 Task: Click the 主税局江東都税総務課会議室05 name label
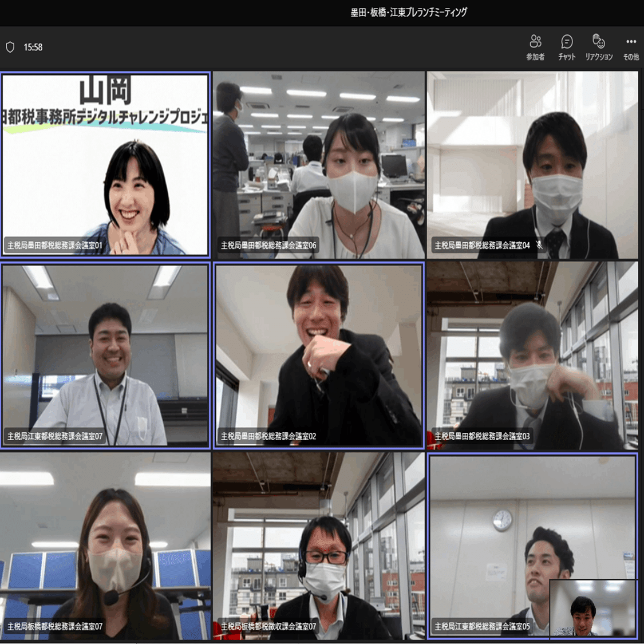(x=482, y=626)
